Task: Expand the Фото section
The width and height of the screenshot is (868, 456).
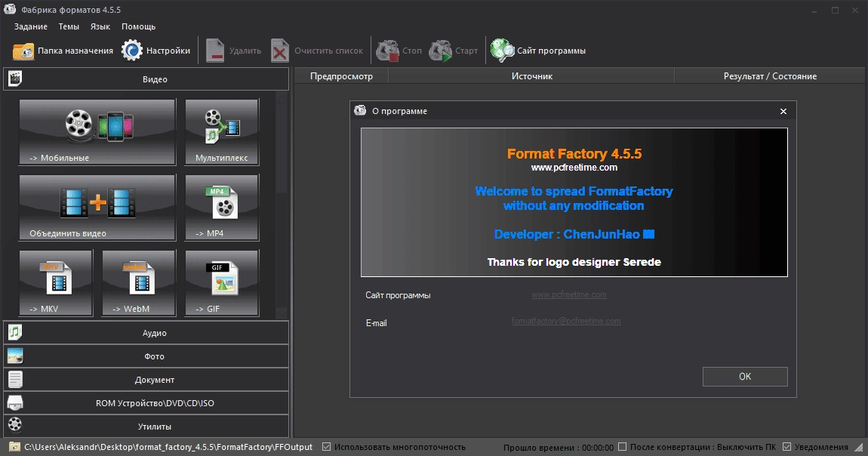Action: (x=146, y=356)
